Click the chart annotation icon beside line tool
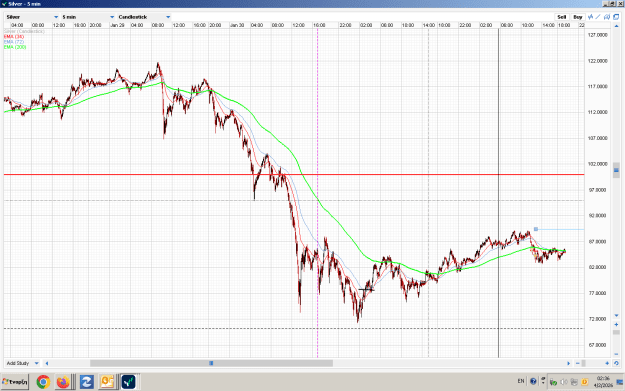The width and height of the screenshot is (625, 391). 607,17
